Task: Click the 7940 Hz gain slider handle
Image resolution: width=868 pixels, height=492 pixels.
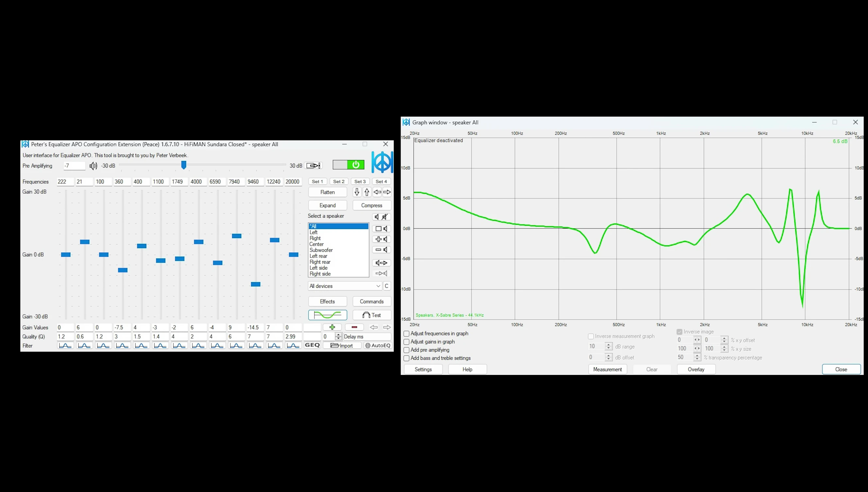Action: point(236,236)
